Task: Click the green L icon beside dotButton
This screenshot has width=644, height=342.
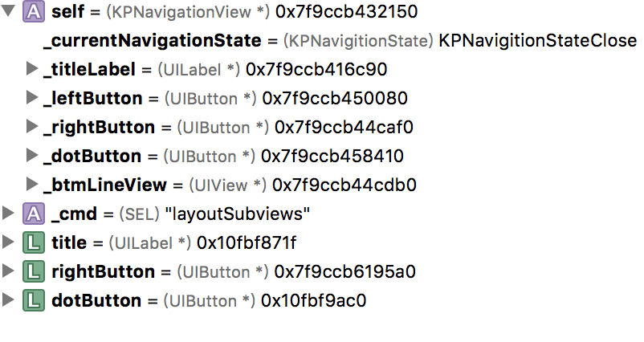Action: coord(33,300)
